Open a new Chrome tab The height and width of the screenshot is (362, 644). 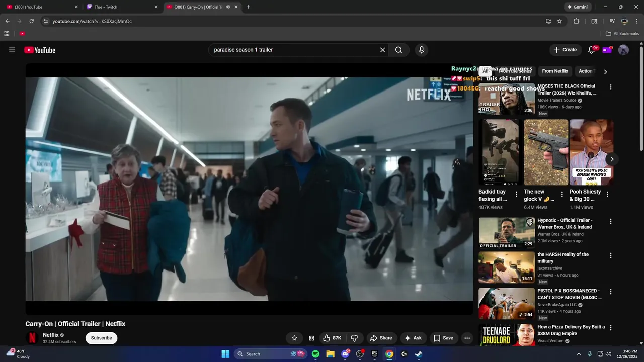pos(248,7)
